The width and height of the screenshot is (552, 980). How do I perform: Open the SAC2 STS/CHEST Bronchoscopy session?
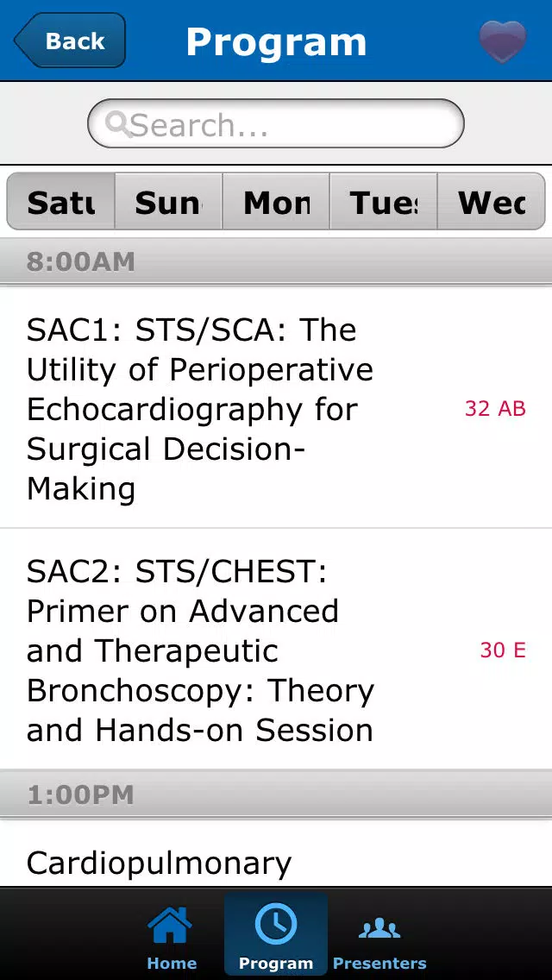pyautogui.click(x=276, y=650)
